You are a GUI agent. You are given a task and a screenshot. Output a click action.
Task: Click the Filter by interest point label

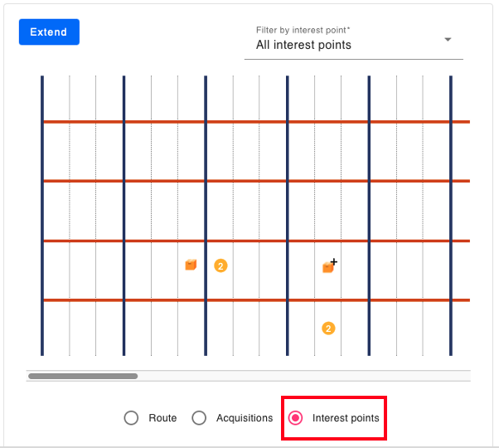(x=303, y=30)
